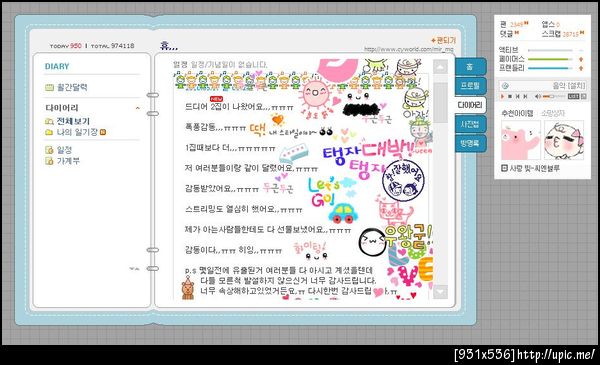Expand the small arrow at left panel bottom

[x=134, y=269]
